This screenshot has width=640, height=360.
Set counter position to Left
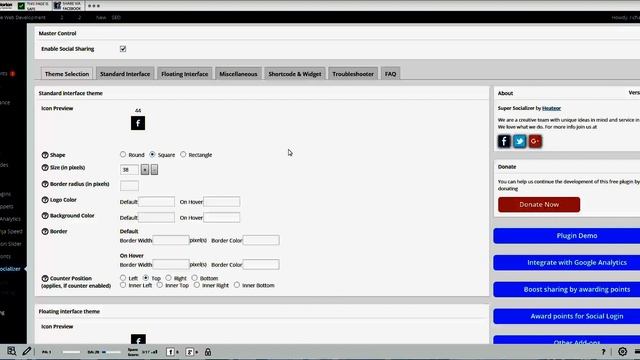pyautogui.click(x=123, y=278)
